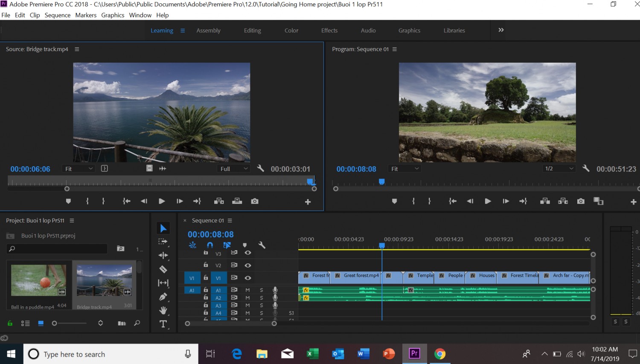The height and width of the screenshot is (364, 640).
Task: Show more workspaces with the overflow chevron
Action: point(501,30)
